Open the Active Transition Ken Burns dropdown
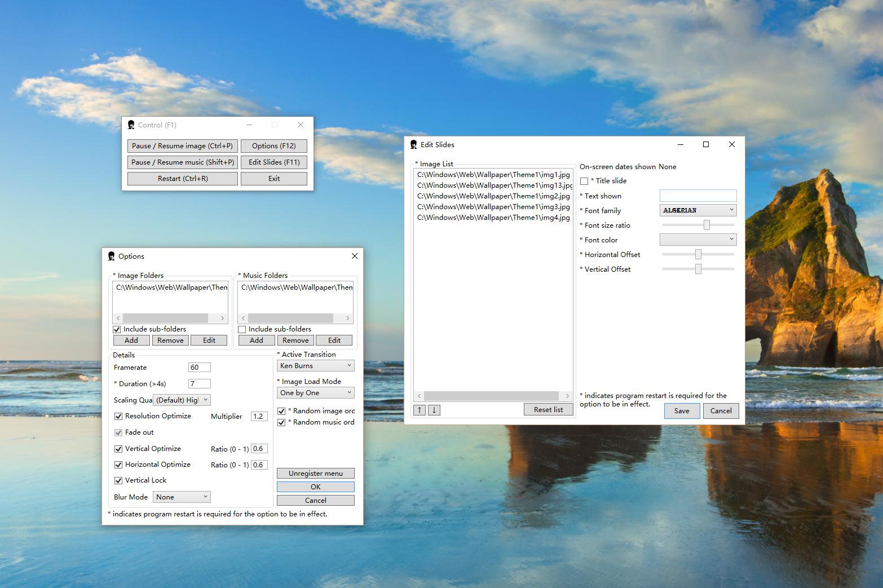Image resolution: width=883 pixels, height=588 pixels. [x=316, y=365]
